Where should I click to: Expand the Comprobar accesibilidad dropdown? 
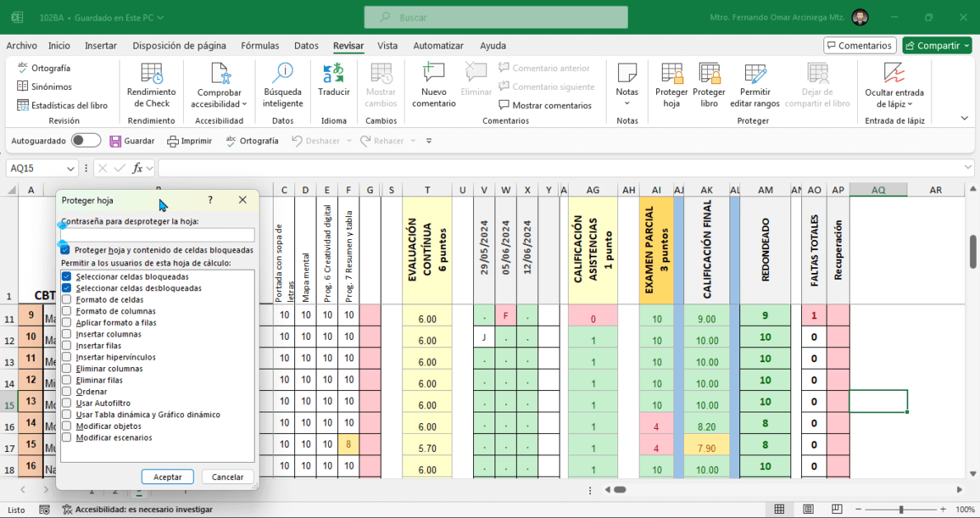(x=219, y=104)
